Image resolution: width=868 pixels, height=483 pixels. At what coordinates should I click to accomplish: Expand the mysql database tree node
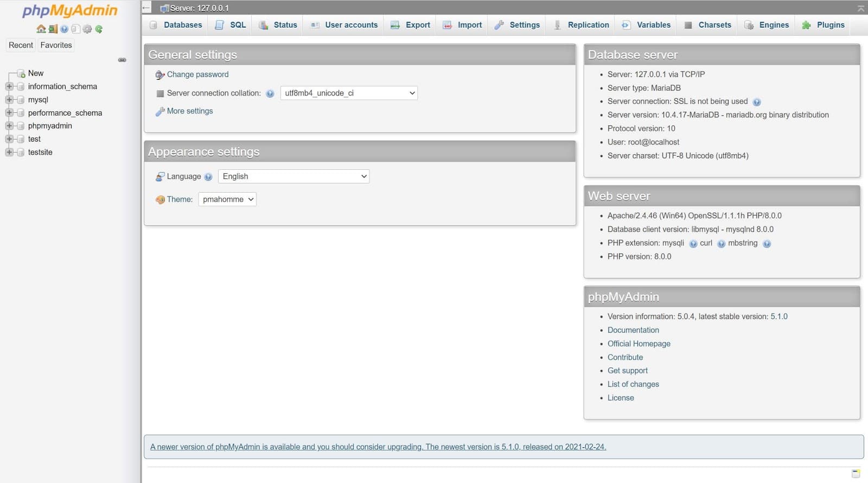(9, 100)
